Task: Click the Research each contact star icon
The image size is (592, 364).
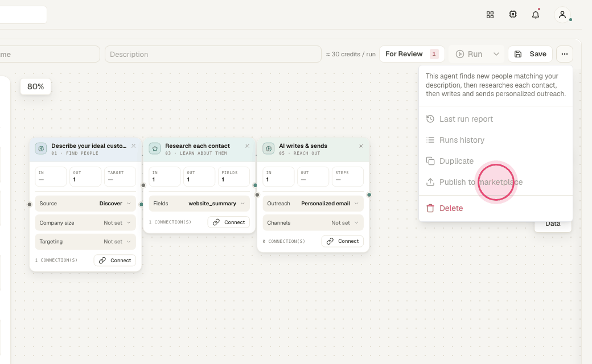Action: pyautogui.click(x=155, y=148)
